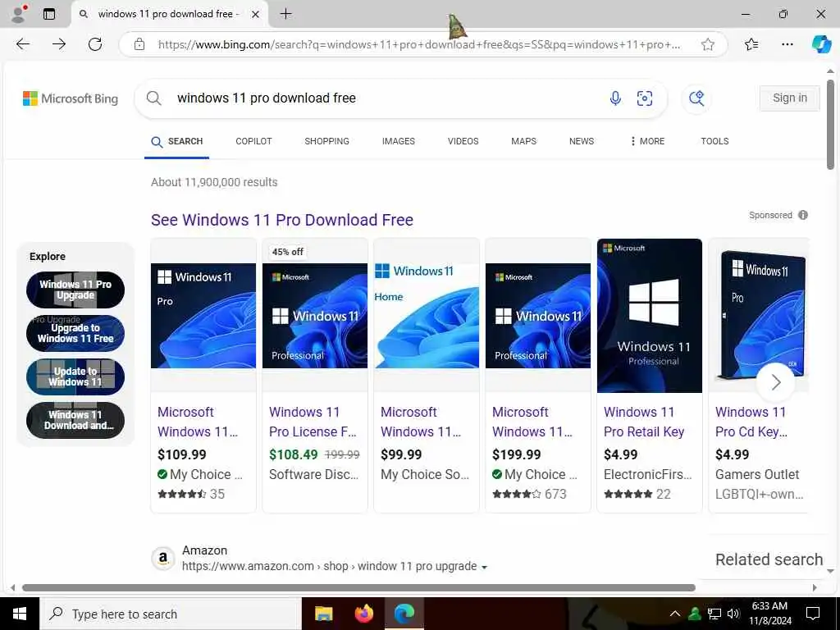The image size is (840, 630).
Task: Open the notification center icon
Action: (813, 614)
